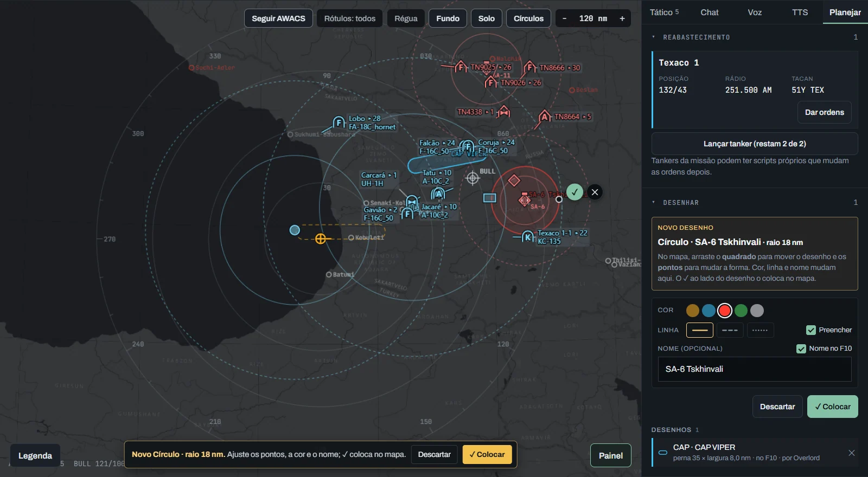Switch to the Chat tab
868x477 pixels.
coord(710,12)
